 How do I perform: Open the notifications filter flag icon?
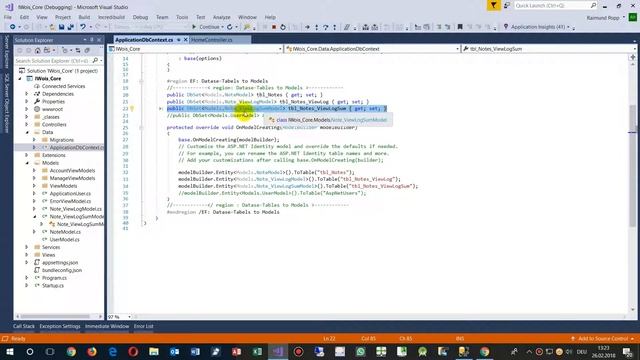[493, 5]
